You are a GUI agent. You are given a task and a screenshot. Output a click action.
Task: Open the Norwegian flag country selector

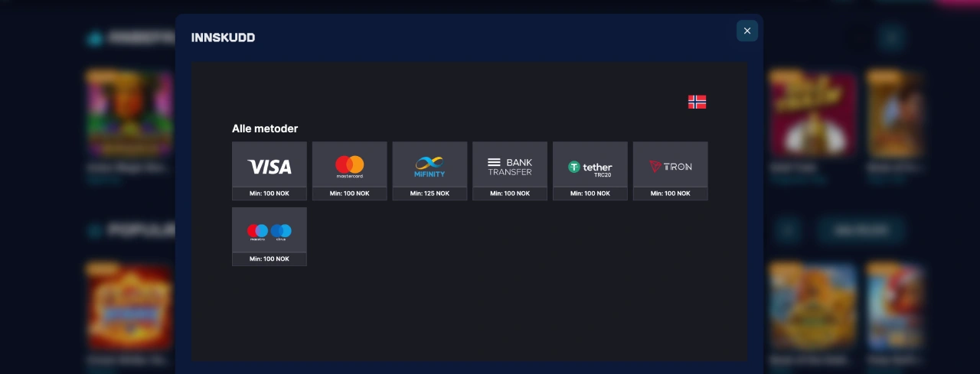coord(697,102)
